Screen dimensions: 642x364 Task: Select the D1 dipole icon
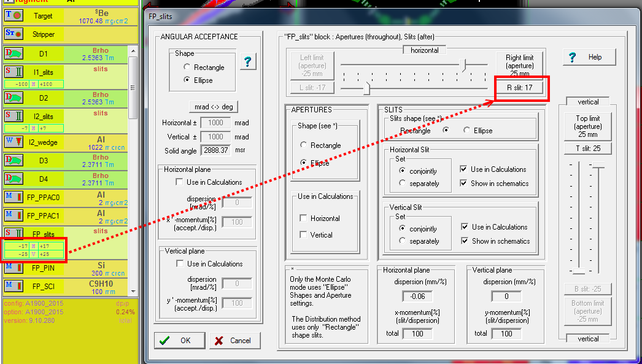pos(14,53)
